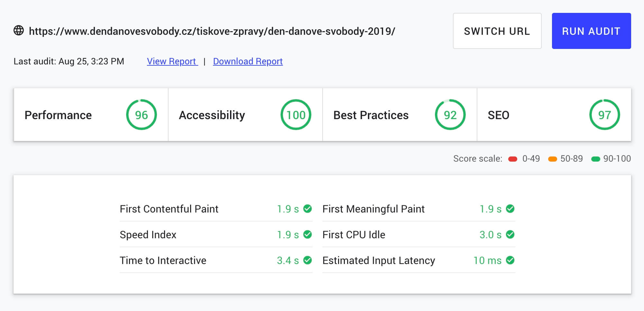This screenshot has height=311, width=644.
Task: Click the red 0-49 score scale swatch
Action: pyautogui.click(x=513, y=159)
